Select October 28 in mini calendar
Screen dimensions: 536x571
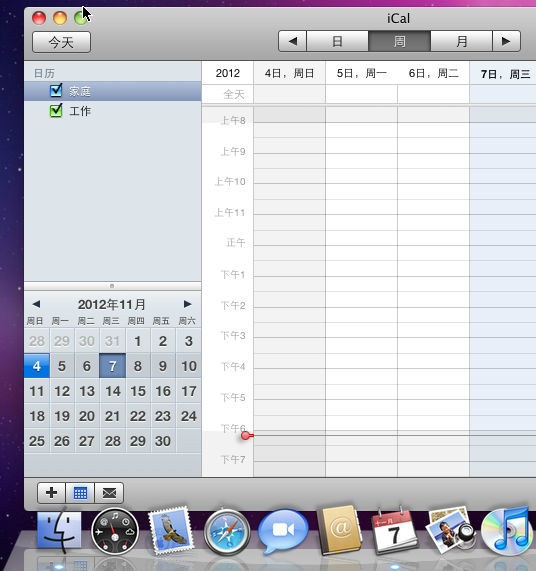click(37, 341)
